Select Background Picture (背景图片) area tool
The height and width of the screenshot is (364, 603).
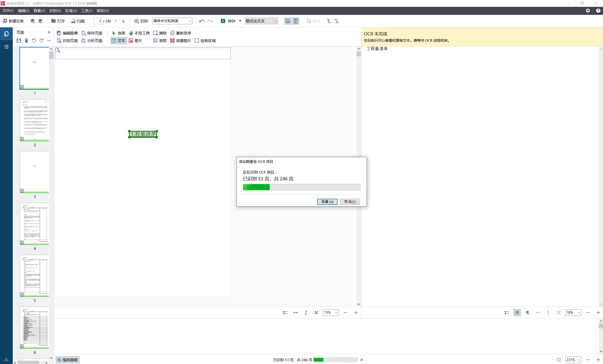(181, 41)
